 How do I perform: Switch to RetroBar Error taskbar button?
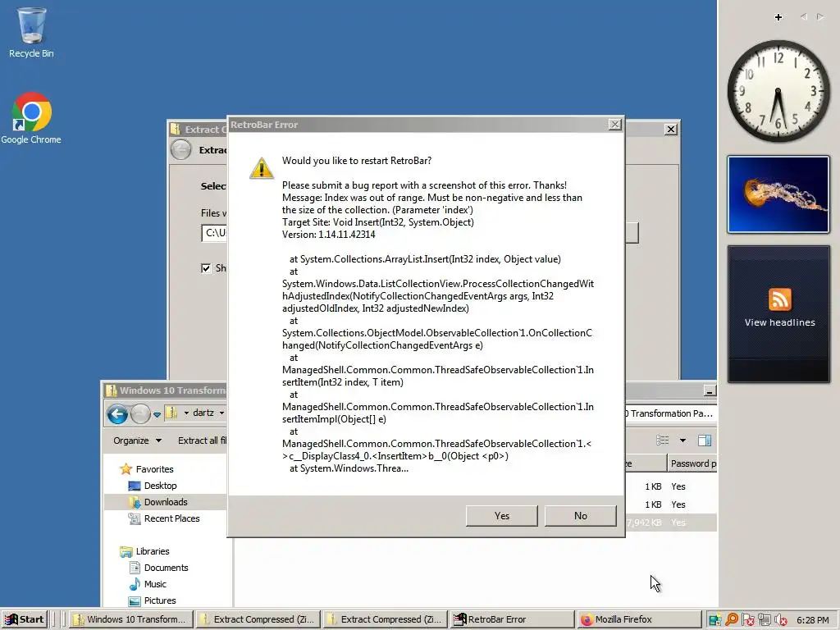coord(512,620)
